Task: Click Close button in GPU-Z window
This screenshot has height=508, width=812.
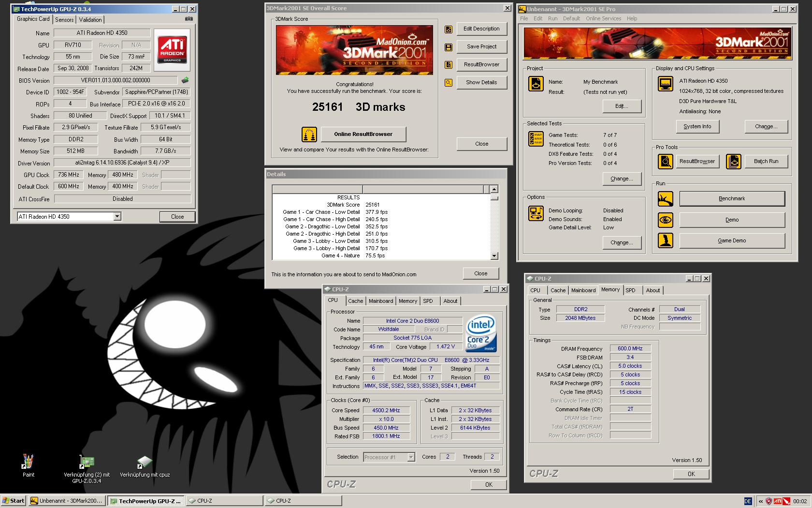Action: click(x=177, y=217)
